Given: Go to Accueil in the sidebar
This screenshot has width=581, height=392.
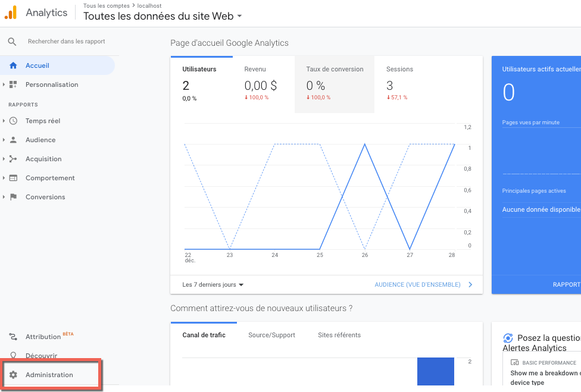Looking at the screenshot, I should pos(38,65).
